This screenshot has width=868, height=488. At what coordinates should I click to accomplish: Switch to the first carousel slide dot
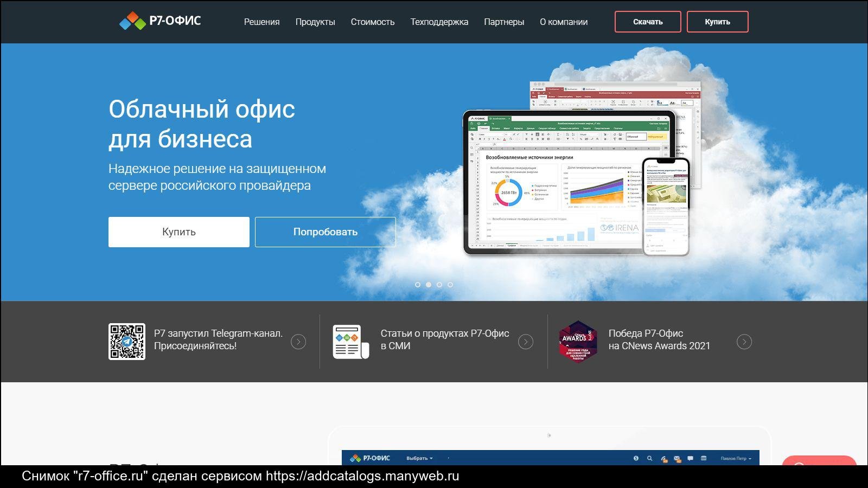pyautogui.click(x=418, y=285)
